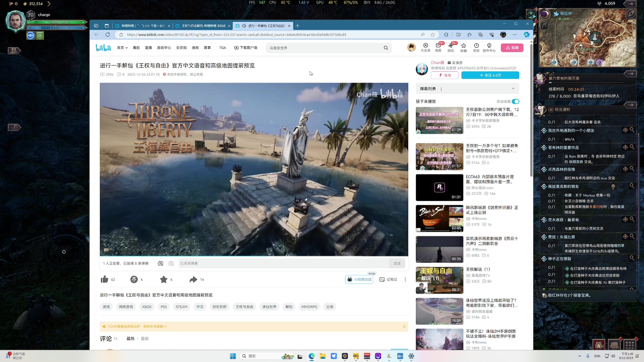
Task: Favorite the video with star icon
Action: point(164,279)
